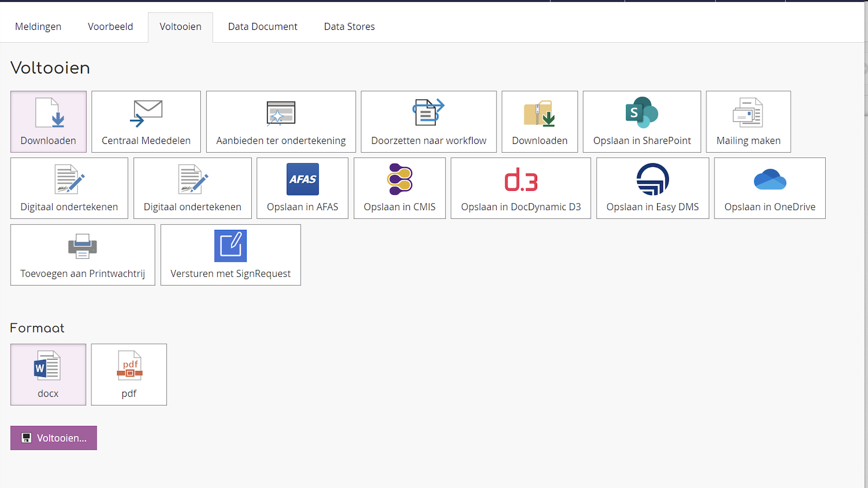Viewport: 868px width, 488px height.
Task: Select Opslaan in AFAS icon
Action: (302, 179)
